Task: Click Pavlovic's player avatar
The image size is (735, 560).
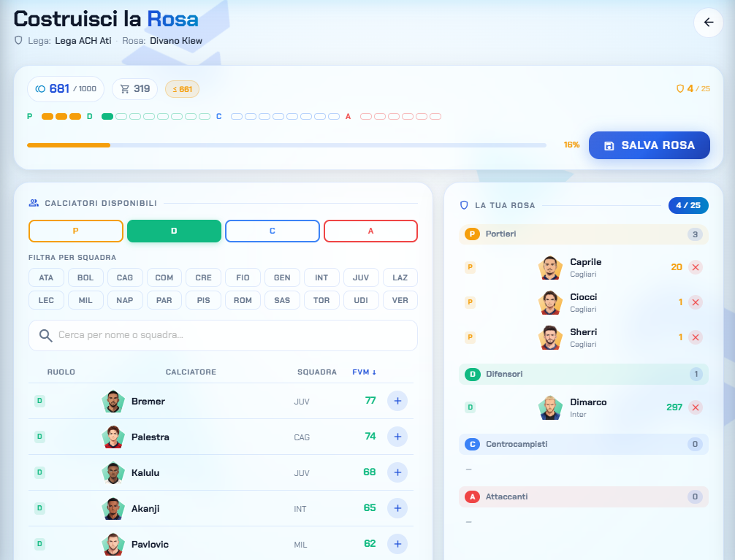Action: click(113, 544)
